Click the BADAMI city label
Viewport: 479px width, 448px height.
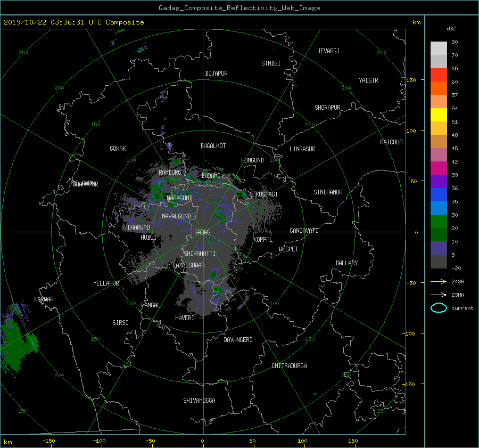211,176
